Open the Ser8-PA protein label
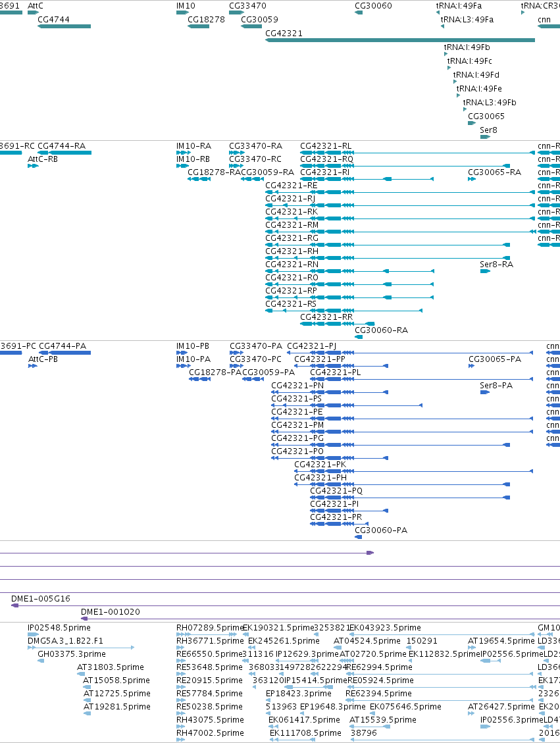The width and height of the screenshot is (560, 743). (497, 385)
